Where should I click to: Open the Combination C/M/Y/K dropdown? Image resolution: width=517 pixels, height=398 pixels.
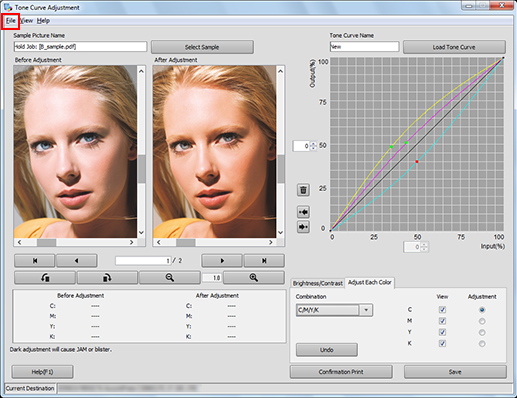334,310
